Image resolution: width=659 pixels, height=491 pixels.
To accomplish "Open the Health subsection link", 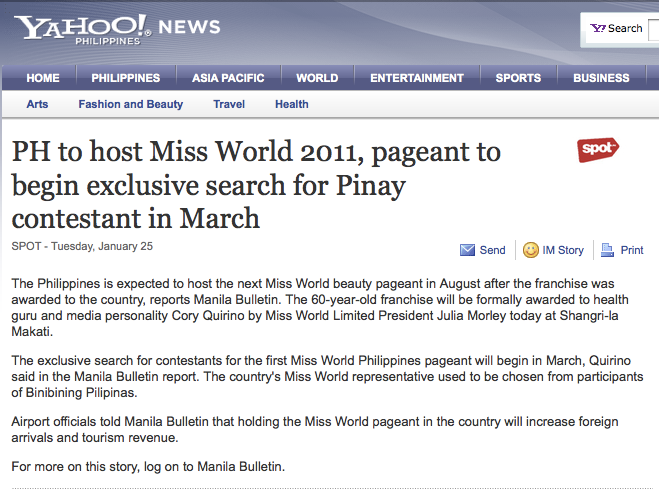I will pos(292,104).
